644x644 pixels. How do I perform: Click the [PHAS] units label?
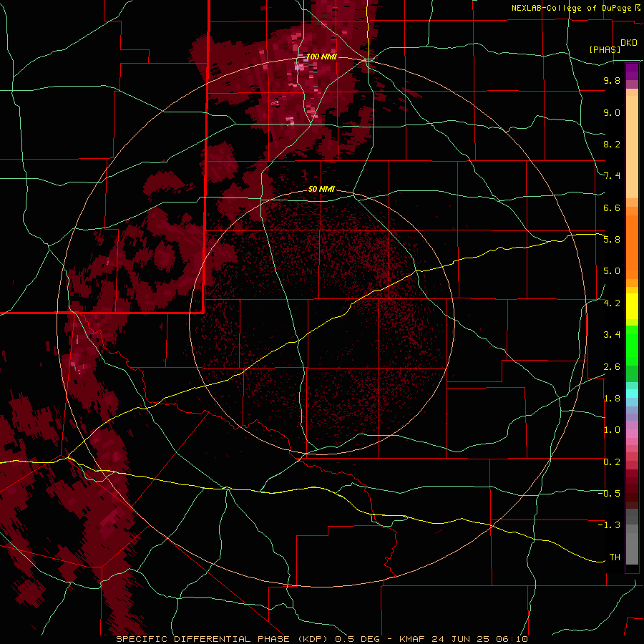605,49
